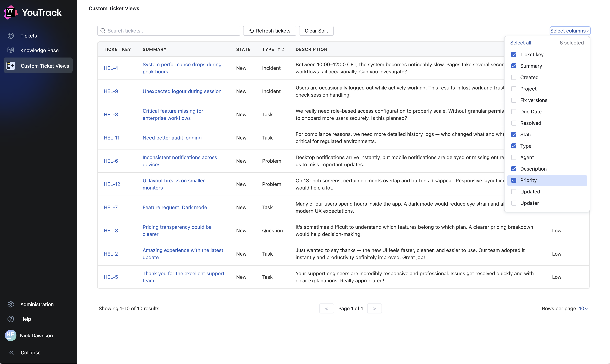This screenshot has height=364, width=610.
Task: Enable the Due Date column
Action: pos(514,111)
